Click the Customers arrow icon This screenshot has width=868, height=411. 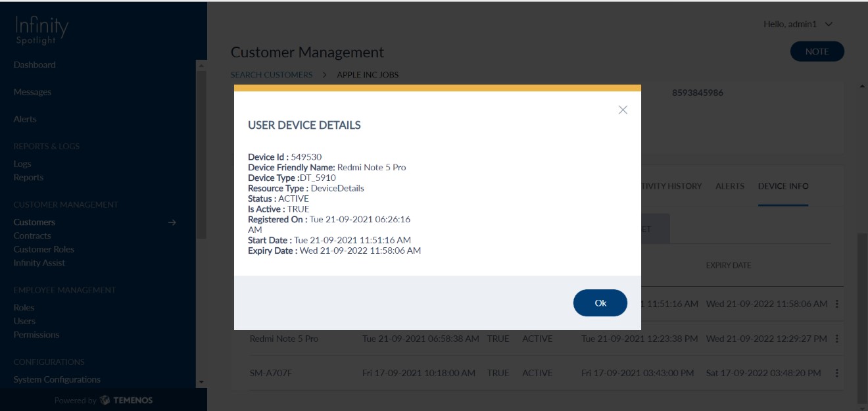pos(172,222)
